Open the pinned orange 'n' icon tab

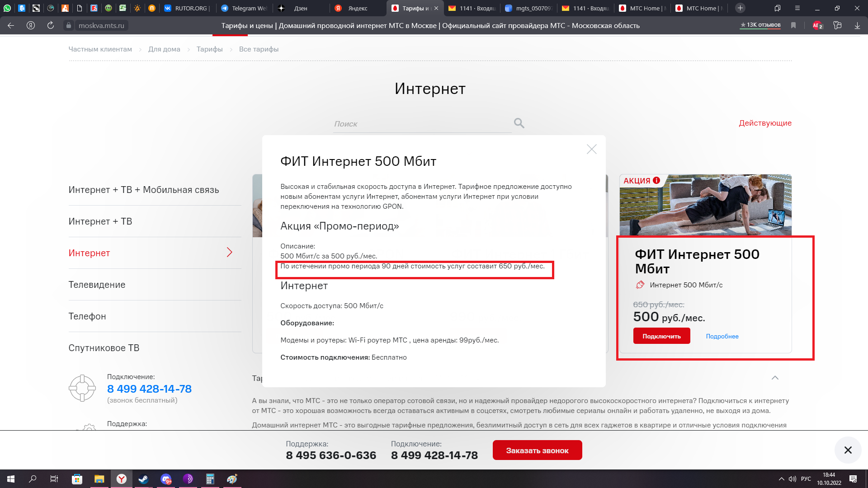[x=152, y=8]
